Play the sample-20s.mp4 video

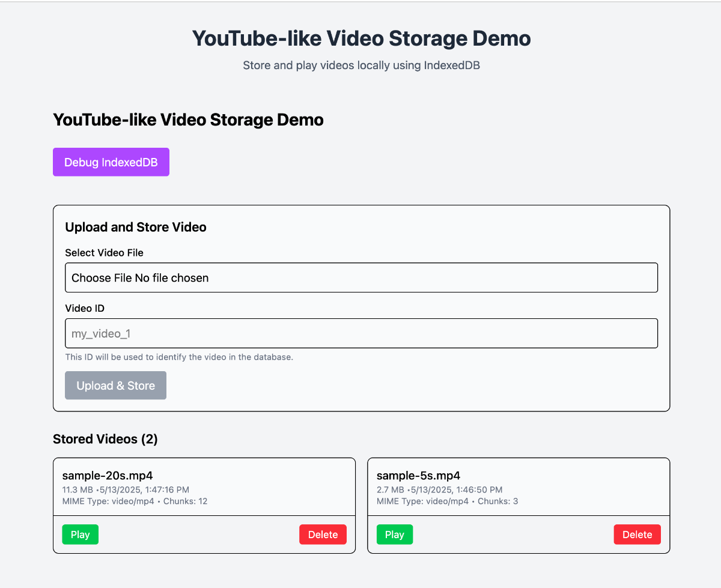point(80,535)
